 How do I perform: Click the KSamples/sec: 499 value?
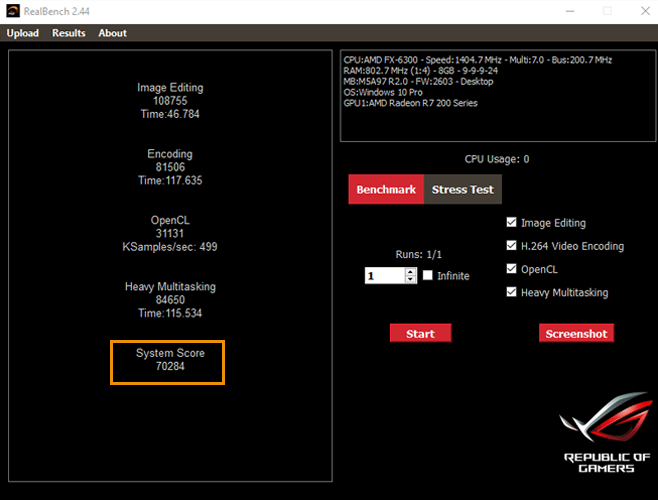(x=170, y=247)
